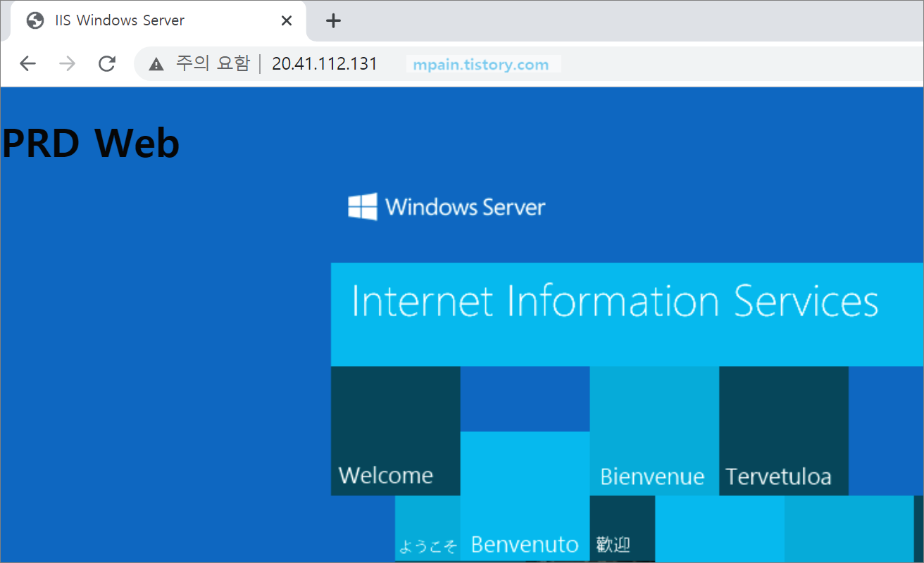Click the Internet Information Services banner
The height and width of the screenshot is (563, 924).
[627, 315]
